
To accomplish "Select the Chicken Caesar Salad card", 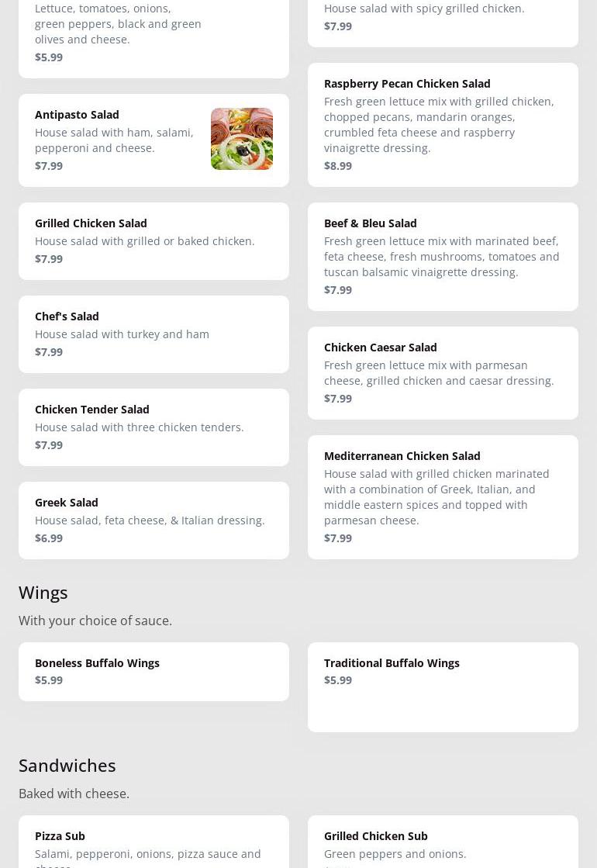I will point(443,372).
